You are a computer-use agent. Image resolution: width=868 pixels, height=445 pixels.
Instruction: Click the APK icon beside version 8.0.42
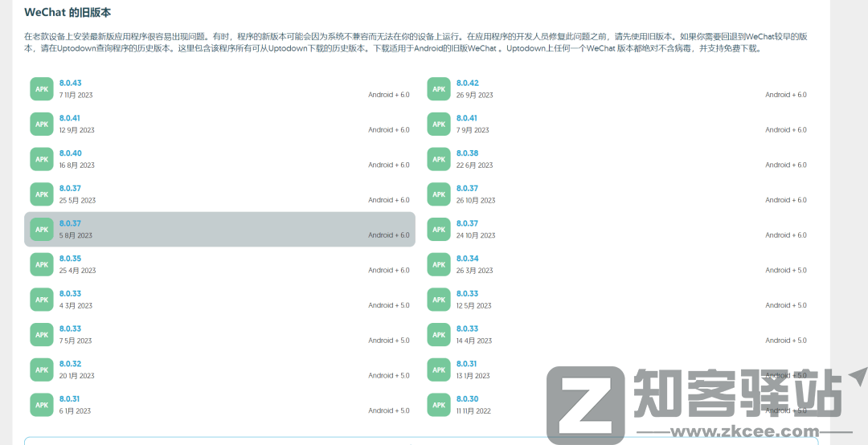438,89
